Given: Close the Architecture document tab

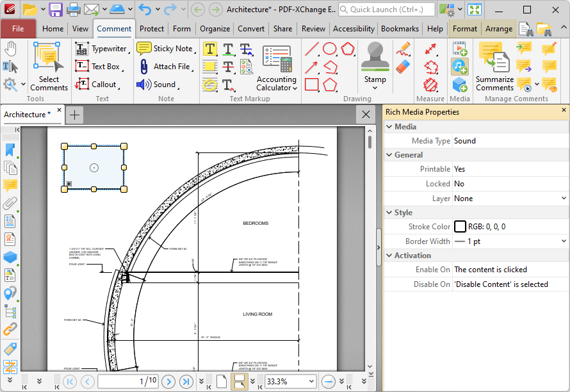Looking at the screenshot, I should tap(60, 110).
